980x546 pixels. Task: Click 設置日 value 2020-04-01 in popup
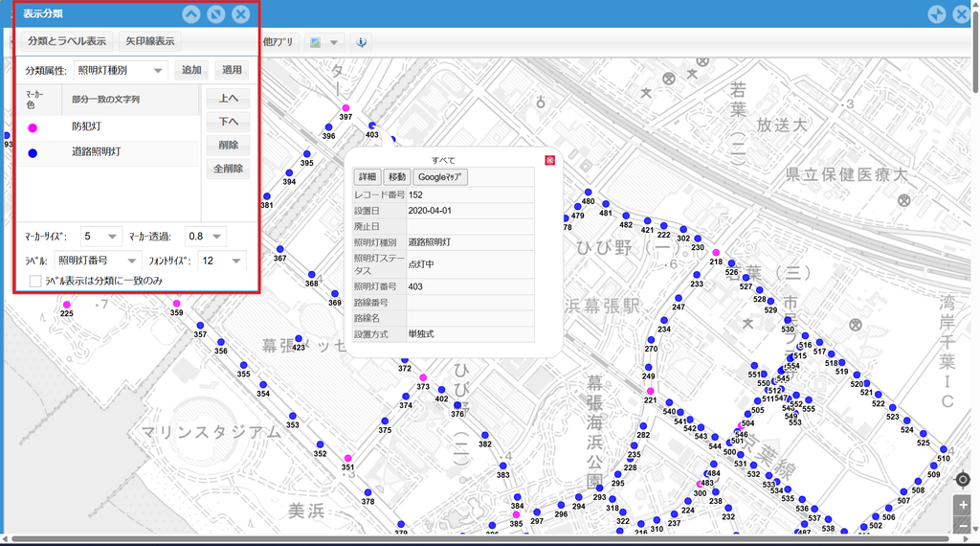pyautogui.click(x=430, y=211)
